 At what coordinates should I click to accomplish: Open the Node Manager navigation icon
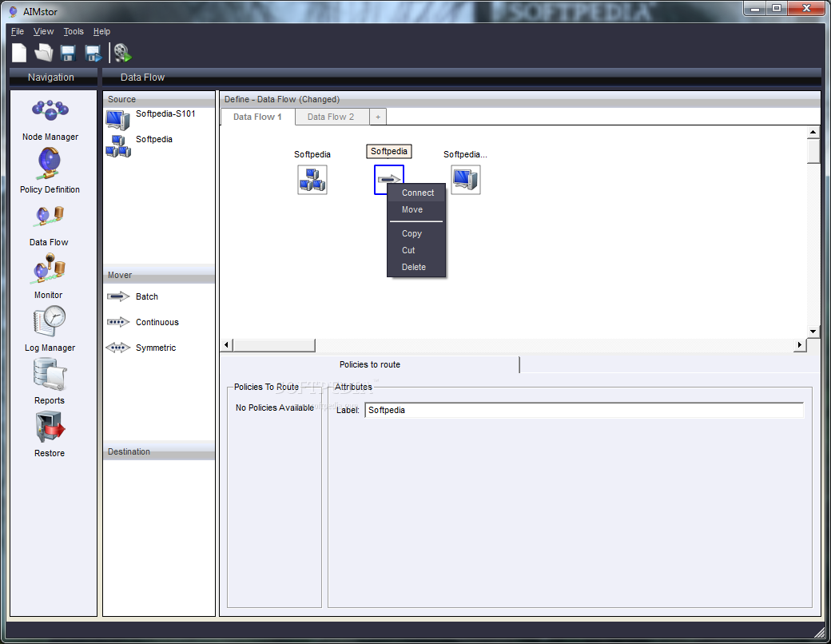coord(50,109)
